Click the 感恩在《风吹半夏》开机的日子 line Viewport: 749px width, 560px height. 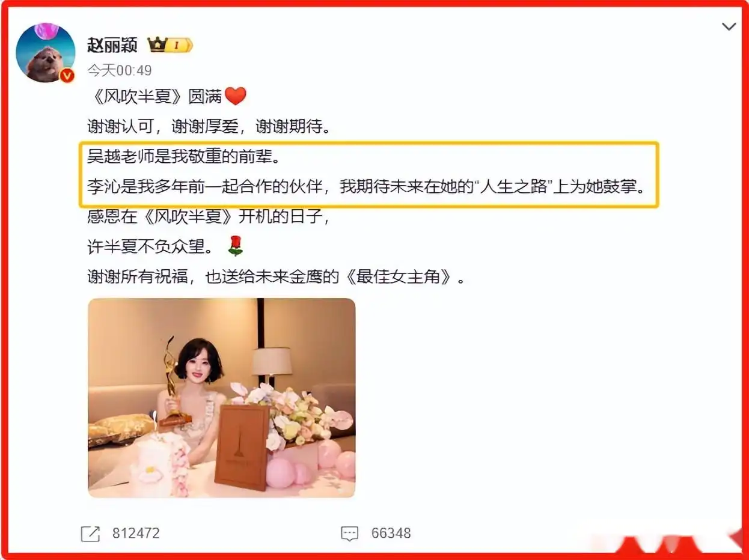209,216
